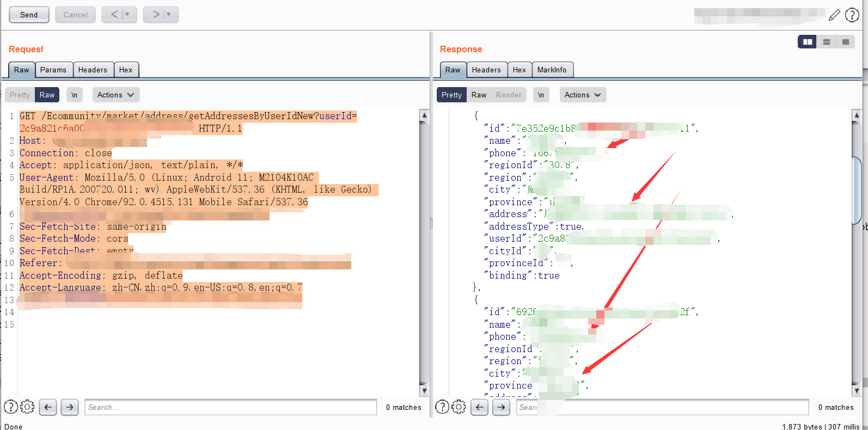Screen dimensions: 868x430
Task: Click Response scrollbar down arrow
Action: click(857, 391)
